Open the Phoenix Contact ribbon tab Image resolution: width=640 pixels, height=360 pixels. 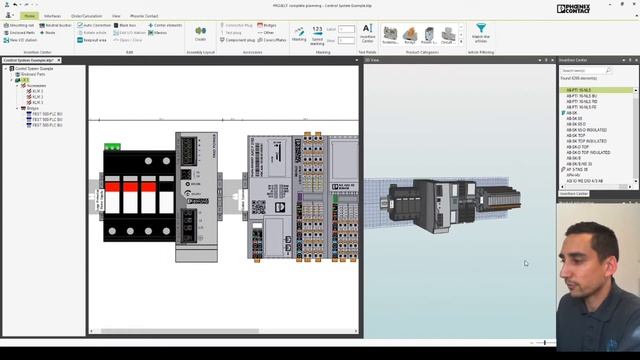[144, 16]
